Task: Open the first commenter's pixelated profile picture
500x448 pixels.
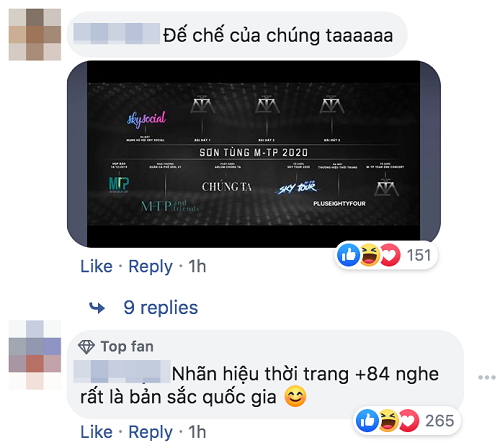Action: (x=35, y=35)
